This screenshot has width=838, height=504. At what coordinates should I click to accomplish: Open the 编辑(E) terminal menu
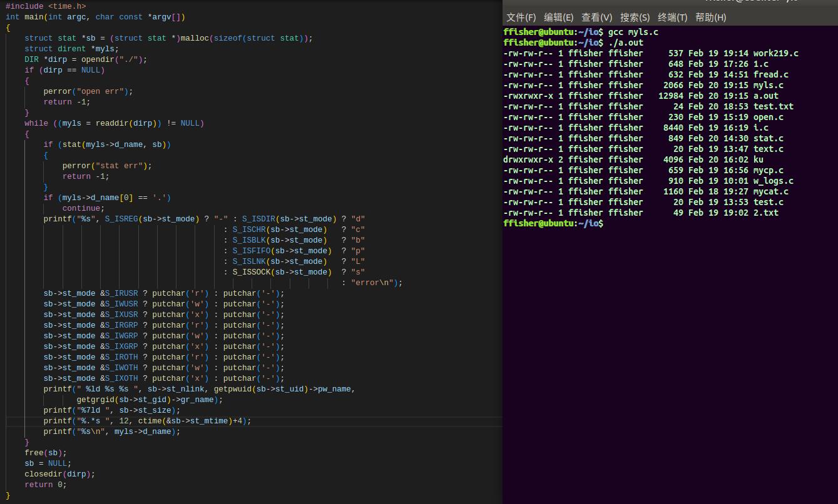(x=558, y=18)
